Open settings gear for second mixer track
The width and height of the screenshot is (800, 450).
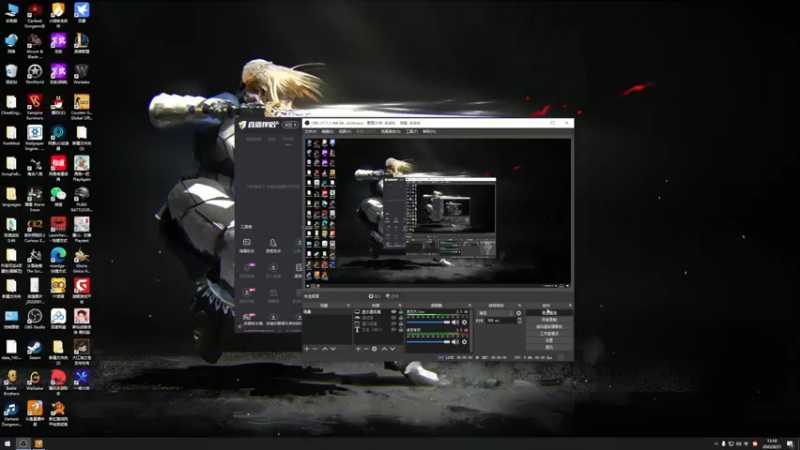click(x=464, y=342)
